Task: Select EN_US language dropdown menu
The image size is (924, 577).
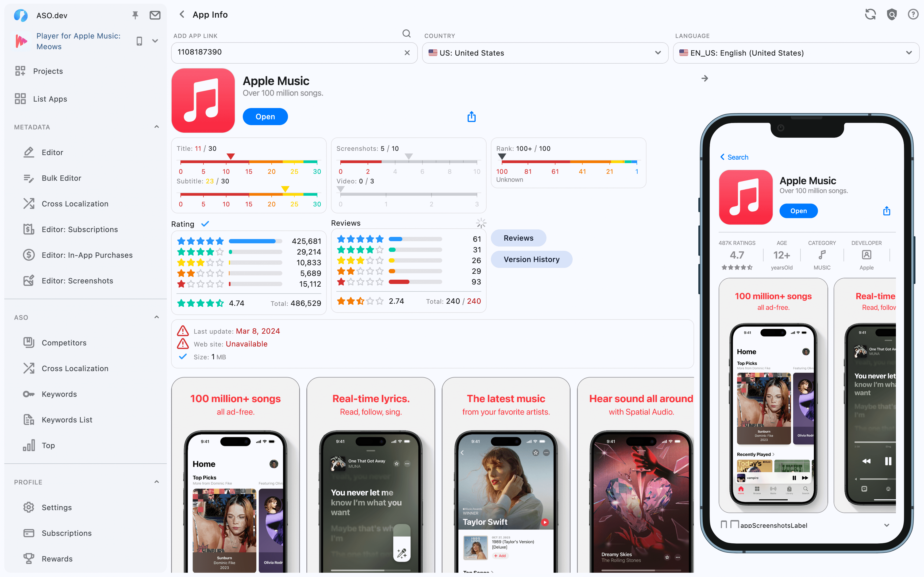Action: [x=796, y=52]
